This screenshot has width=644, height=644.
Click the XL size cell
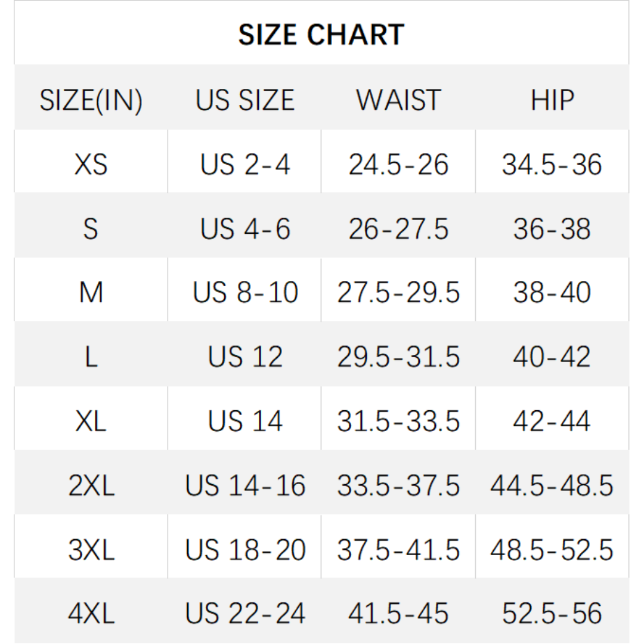[91, 422]
